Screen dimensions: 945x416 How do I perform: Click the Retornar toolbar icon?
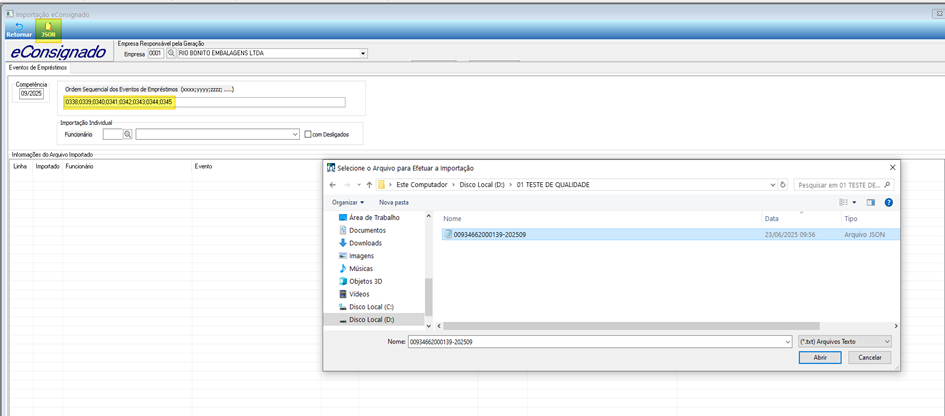(x=18, y=30)
